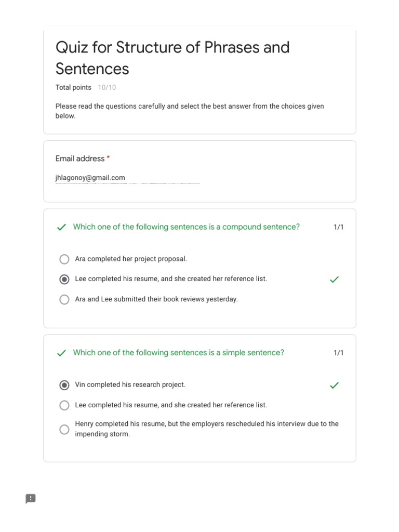
Task: Select 'Vin completed his research project' radio
Action: [x=64, y=385]
